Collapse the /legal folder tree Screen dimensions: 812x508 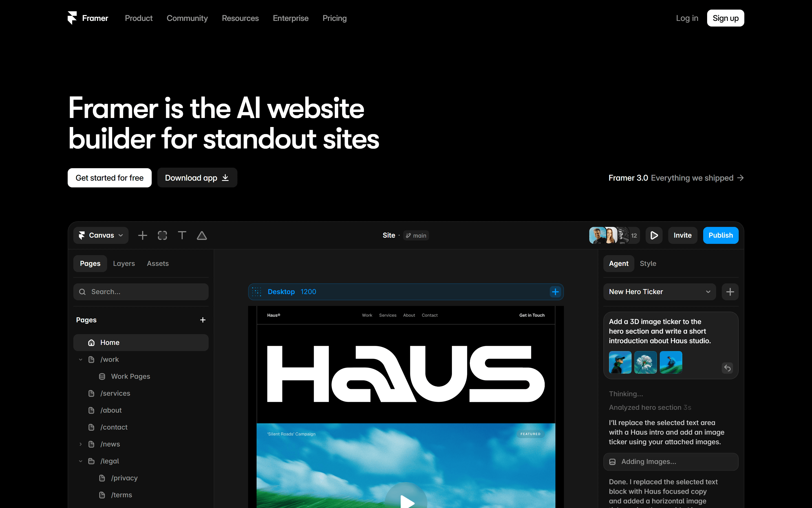click(81, 461)
